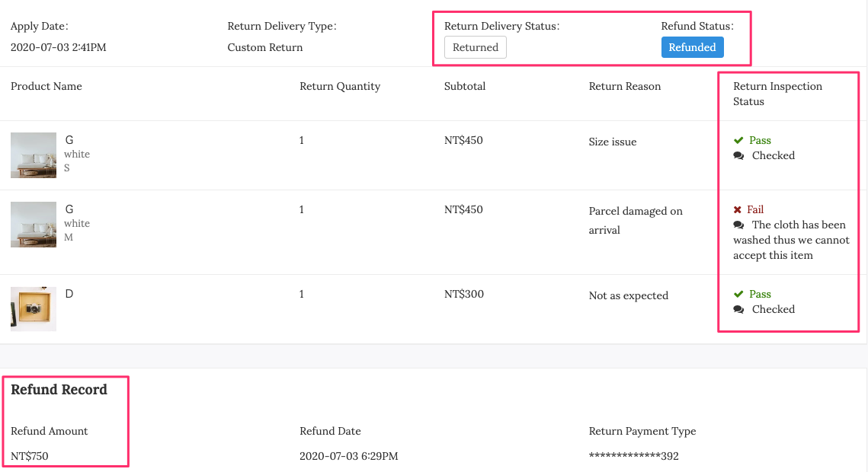Click the NT$750 refund amount
The image size is (868, 472).
tap(29, 456)
